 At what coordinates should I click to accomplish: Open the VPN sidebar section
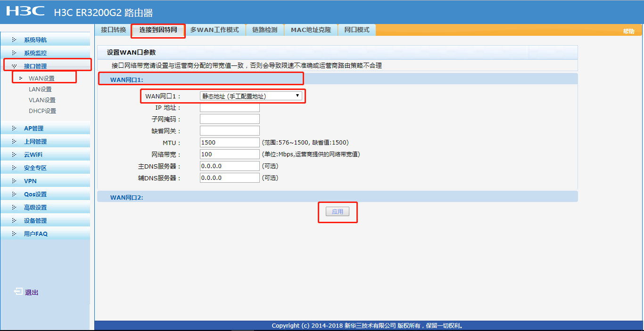(x=30, y=180)
